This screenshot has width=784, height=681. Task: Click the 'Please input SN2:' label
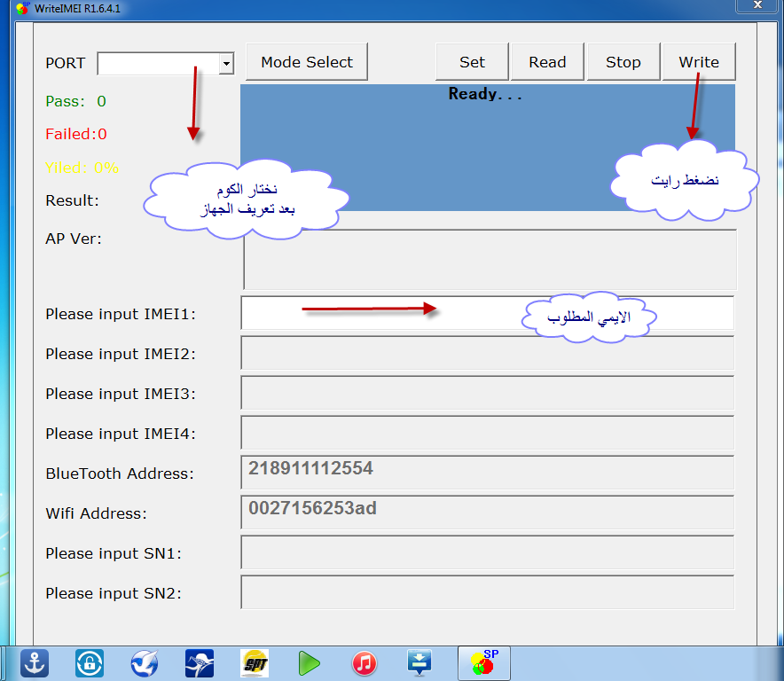pos(114,593)
